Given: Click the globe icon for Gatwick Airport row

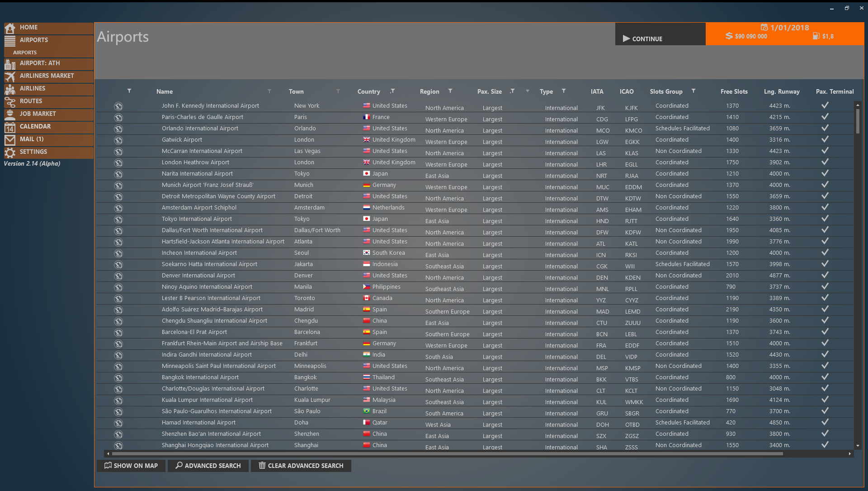Looking at the screenshot, I should click(118, 140).
